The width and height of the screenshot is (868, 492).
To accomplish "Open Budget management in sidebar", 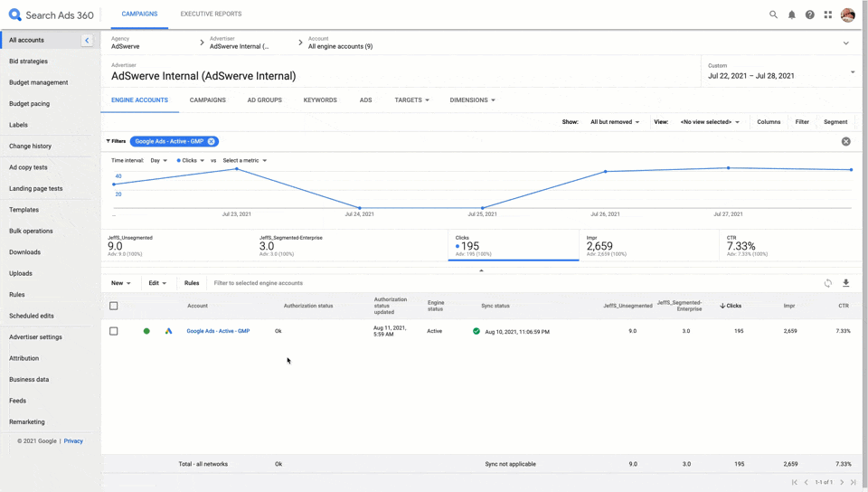I will pos(39,82).
